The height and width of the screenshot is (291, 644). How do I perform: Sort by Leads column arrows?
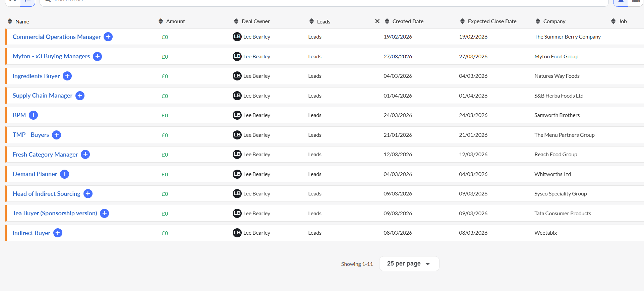coord(311,21)
